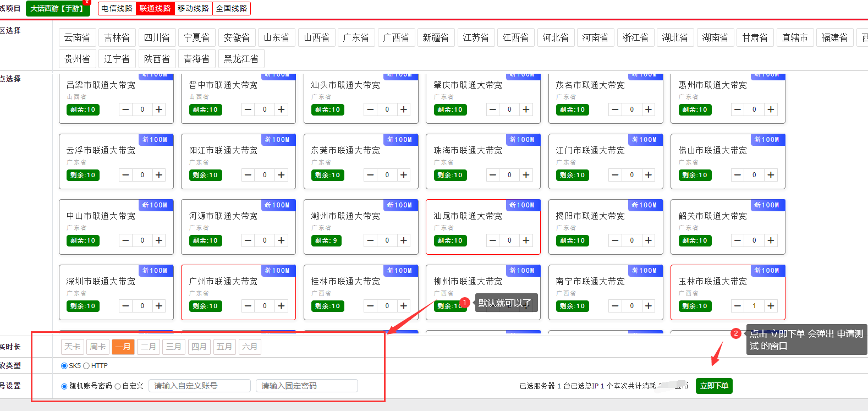Click minus icon for 阳江市联通大带宽
The image size is (868, 411).
click(248, 175)
